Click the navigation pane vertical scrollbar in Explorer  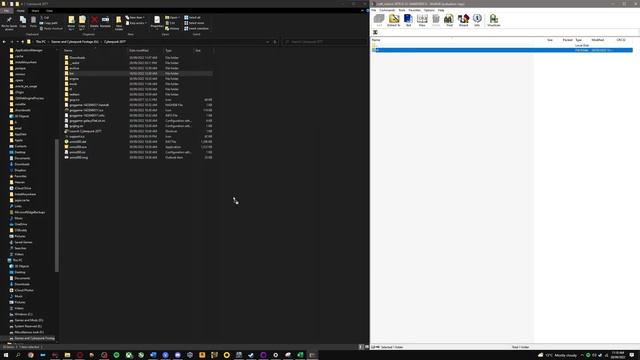pyautogui.click(x=56, y=205)
